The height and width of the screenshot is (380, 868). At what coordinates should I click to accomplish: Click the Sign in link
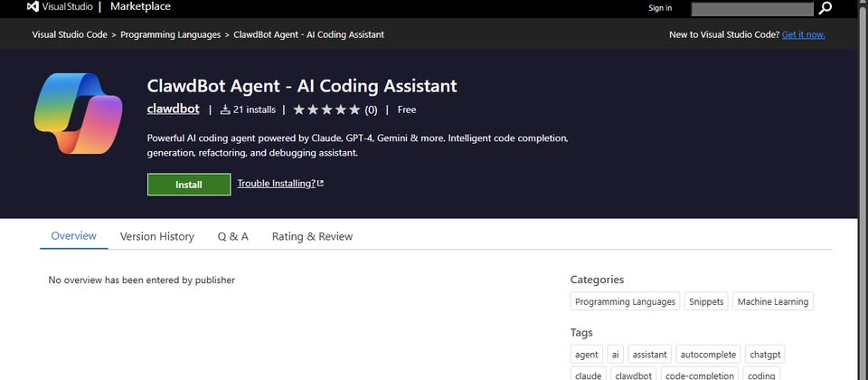[x=660, y=8]
